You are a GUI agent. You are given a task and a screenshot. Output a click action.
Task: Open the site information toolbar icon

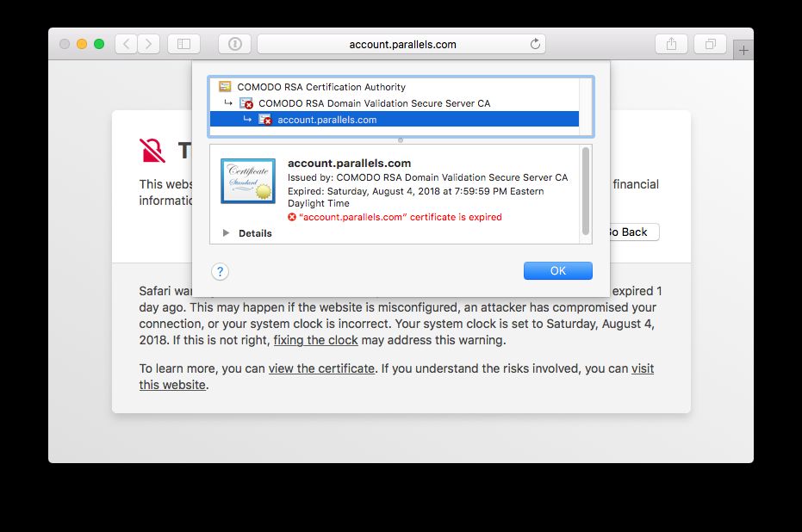point(235,44)
